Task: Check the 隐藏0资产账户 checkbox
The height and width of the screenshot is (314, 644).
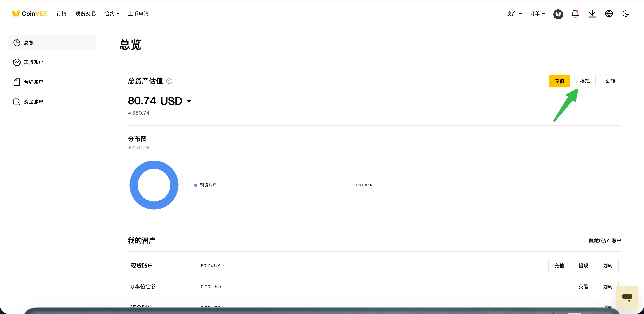Action: (582, 241)
